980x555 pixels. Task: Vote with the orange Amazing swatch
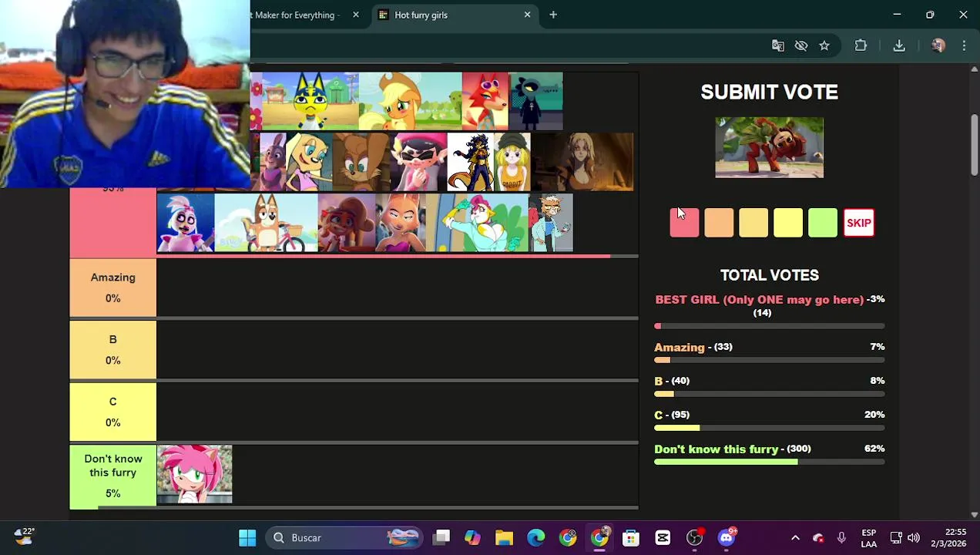click(x=719, y=223)
